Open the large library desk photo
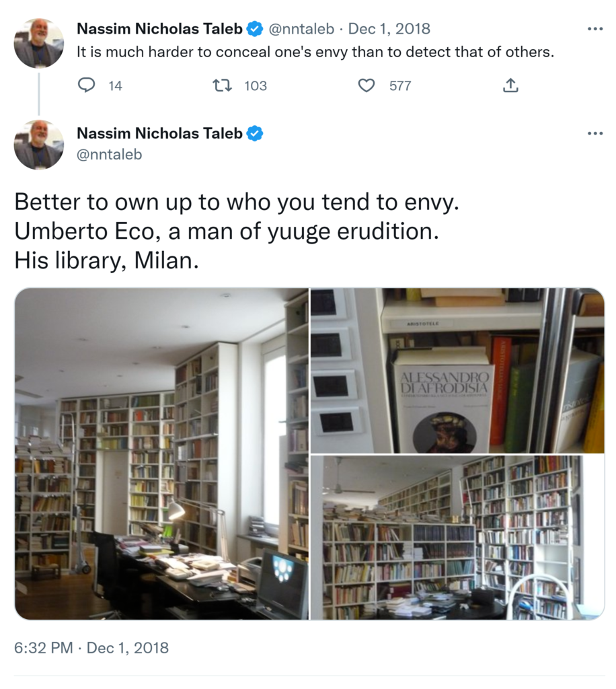This screenshot has width=616, height=689. [x=161, y=454]
